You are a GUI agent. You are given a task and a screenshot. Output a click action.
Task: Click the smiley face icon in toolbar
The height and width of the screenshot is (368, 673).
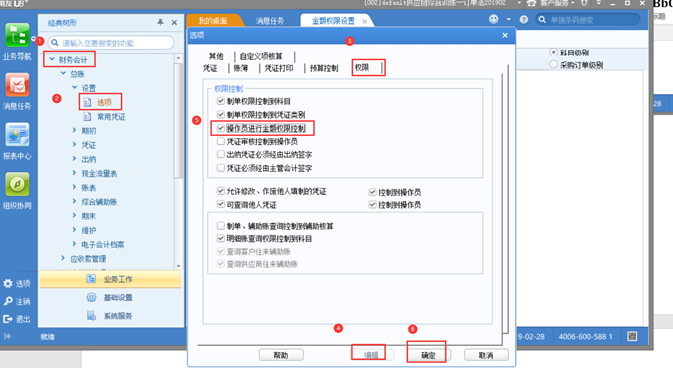click(494, 19)
